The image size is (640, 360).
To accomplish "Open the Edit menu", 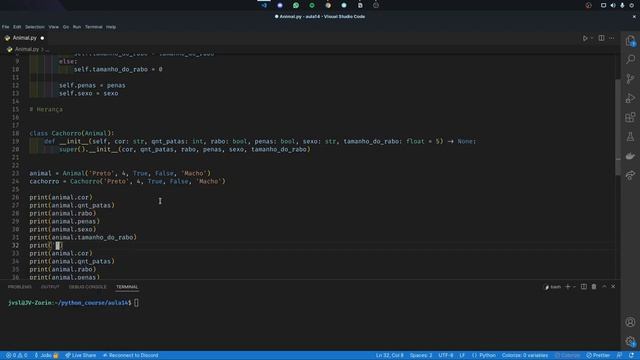I will [17, 27].
